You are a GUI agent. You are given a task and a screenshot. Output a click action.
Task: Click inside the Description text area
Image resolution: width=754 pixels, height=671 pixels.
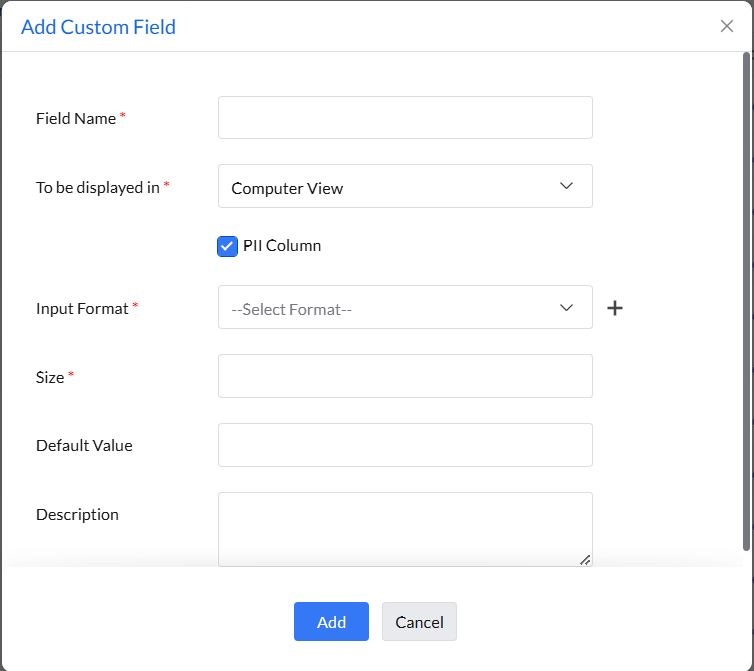404,528
